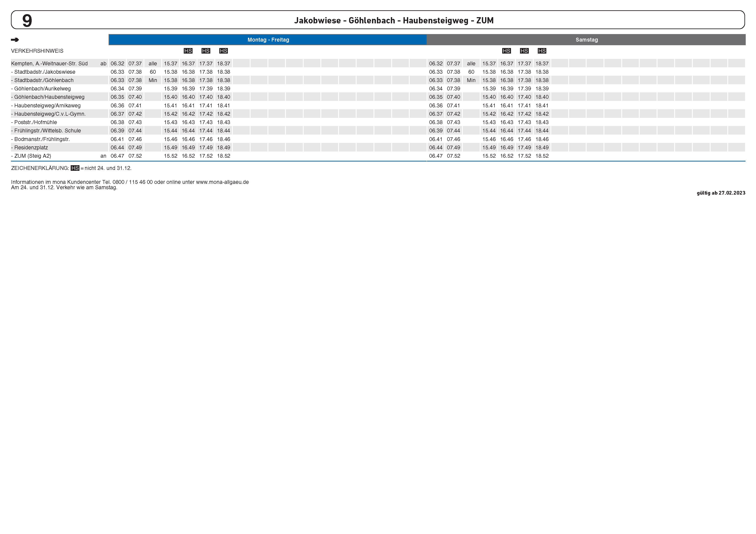Click 17.43 Poststr./Hofmühle time under Samstag
This screenshot has width=756, height=534.
click(524, 122)
